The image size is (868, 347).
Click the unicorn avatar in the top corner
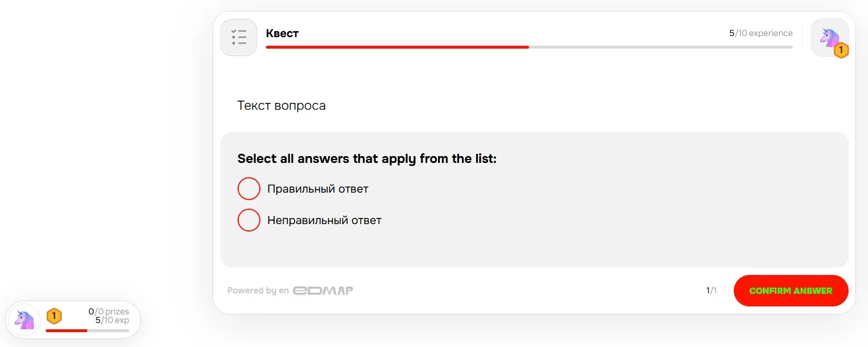click(829, 37)
